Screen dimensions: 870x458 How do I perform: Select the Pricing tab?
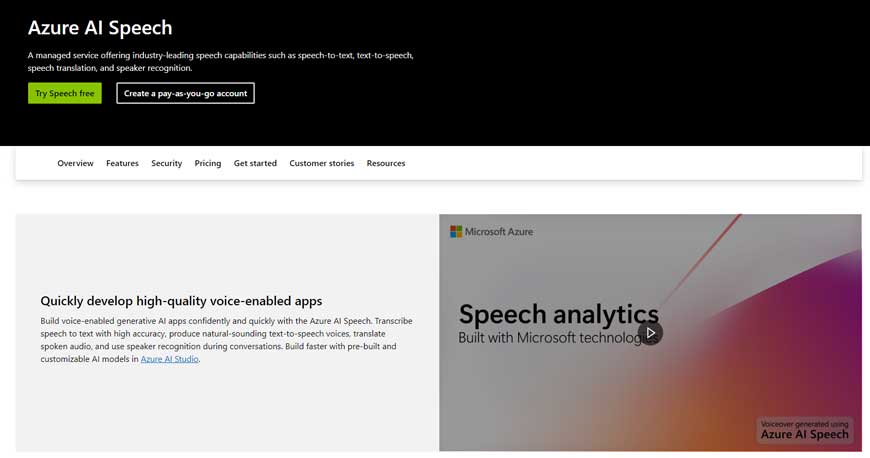click(x=208, y=163)
